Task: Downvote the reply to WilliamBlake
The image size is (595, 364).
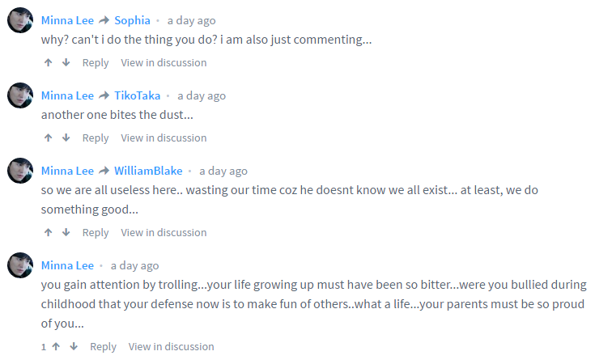Action: [66, 233]
